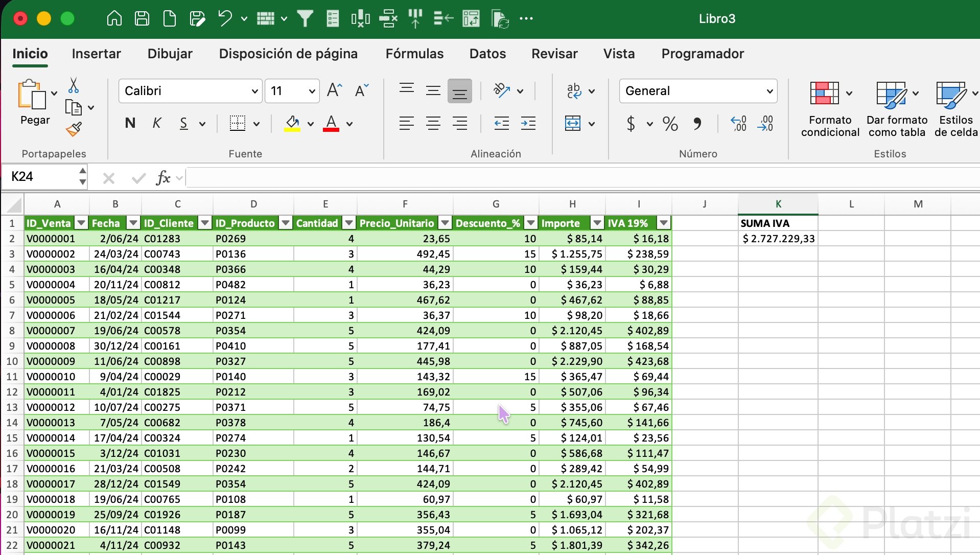This screenshot has width=980, height=555.
Task: Apply the yellow fill color swatch
Action: [292, 124]
